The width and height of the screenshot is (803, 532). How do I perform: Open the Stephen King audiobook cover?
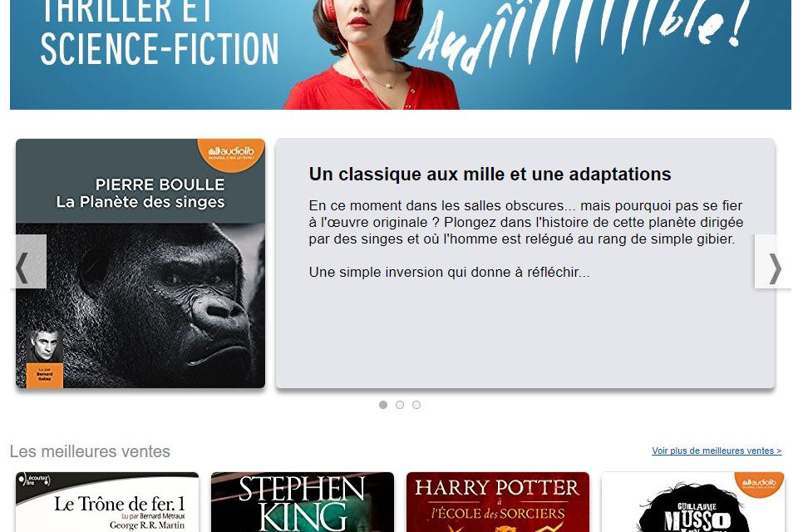click(303, 502)
